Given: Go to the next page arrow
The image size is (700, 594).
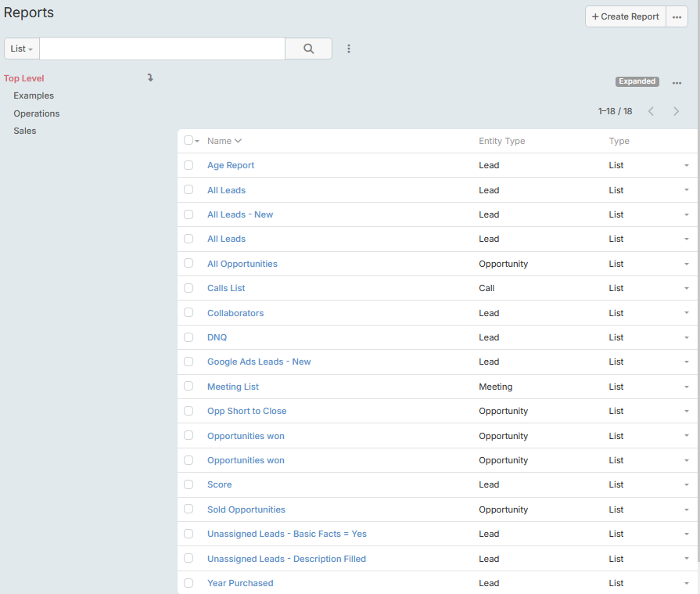Looking at the screenshot, I should coord(676,111).
